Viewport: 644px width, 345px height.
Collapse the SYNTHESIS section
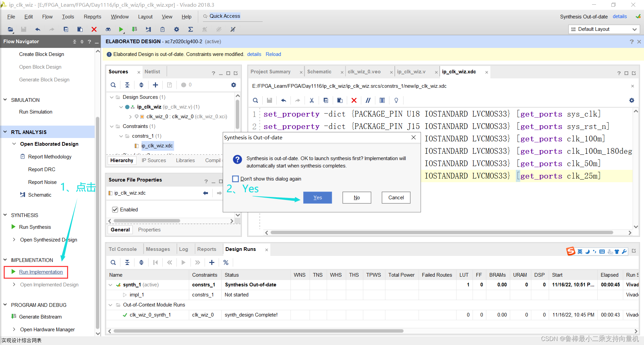5,215
